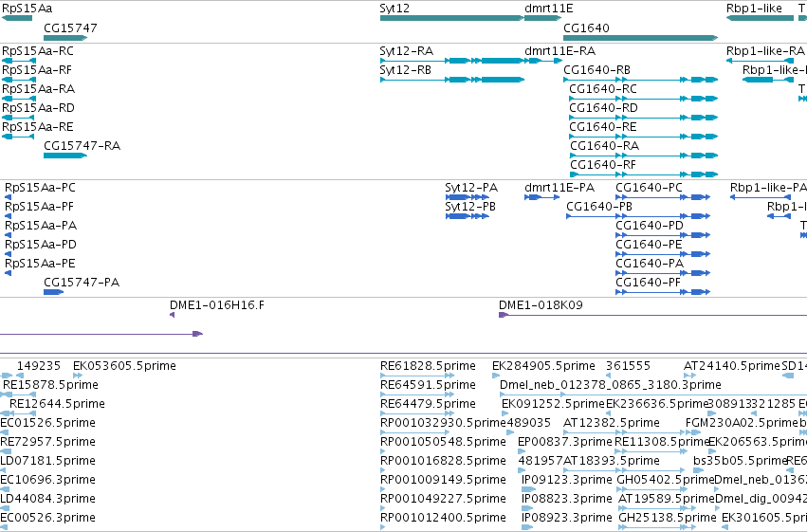Click EST RE61828.5prime
This screenshot has width=807, height=532.
(x=428, y=366)
